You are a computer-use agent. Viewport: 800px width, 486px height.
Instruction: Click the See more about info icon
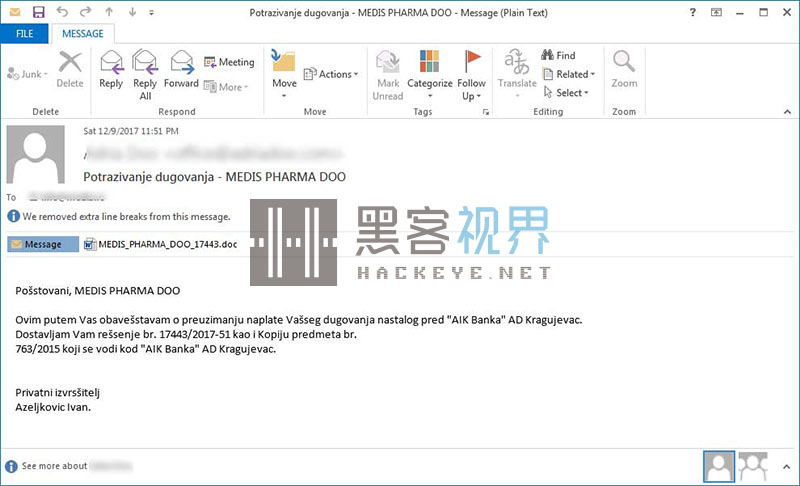11,466
